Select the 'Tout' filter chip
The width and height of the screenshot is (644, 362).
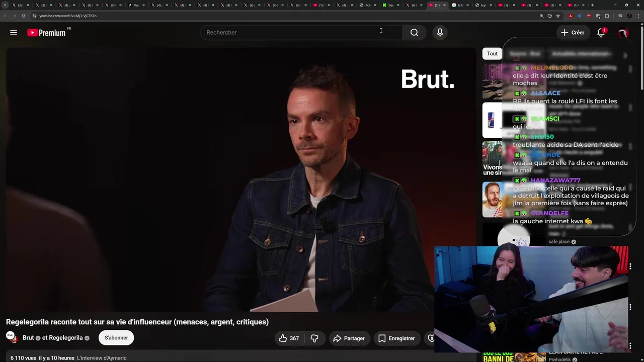[x=492, y=54]
